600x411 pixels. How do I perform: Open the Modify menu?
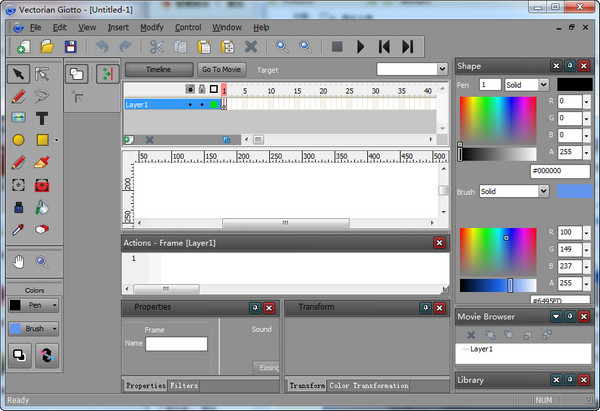coord(151,27)
